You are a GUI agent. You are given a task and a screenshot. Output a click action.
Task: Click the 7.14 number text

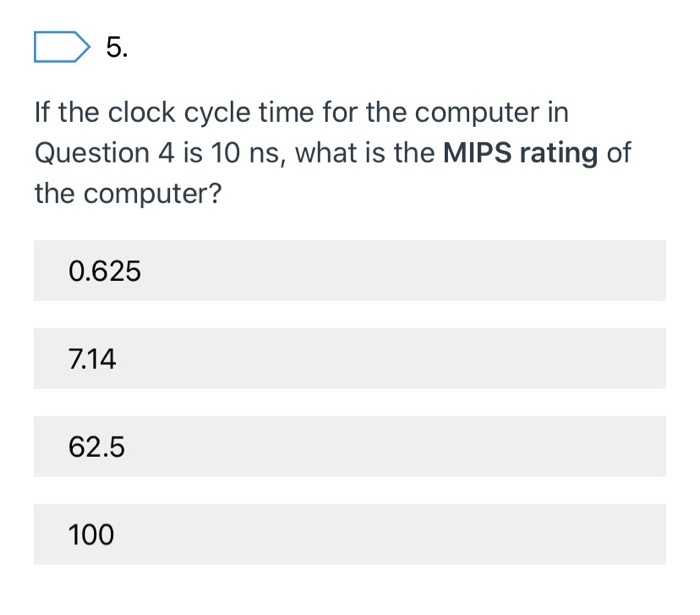(x=92, y=359)
